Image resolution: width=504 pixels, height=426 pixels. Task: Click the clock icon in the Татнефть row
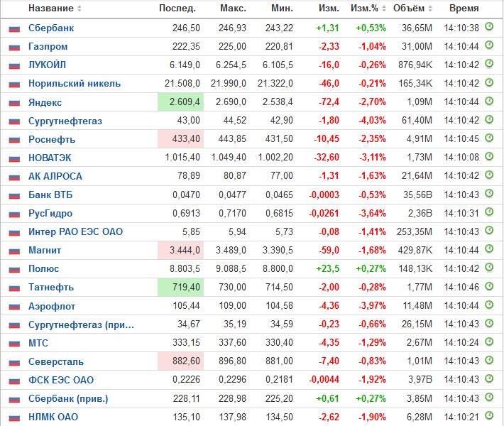click(489, 286)
